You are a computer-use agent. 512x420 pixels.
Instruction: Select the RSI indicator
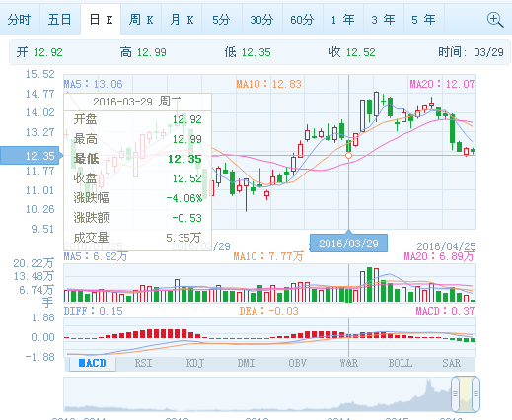tap(143, 363)
